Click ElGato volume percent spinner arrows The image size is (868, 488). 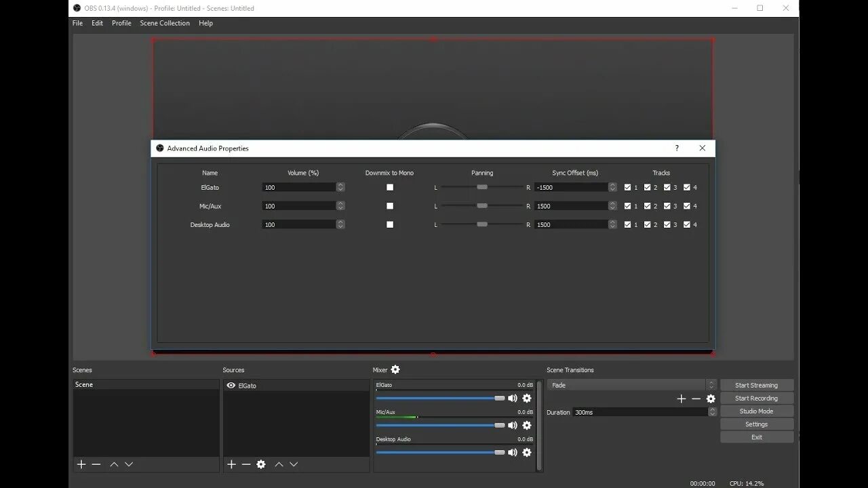(x=340, y=187)
